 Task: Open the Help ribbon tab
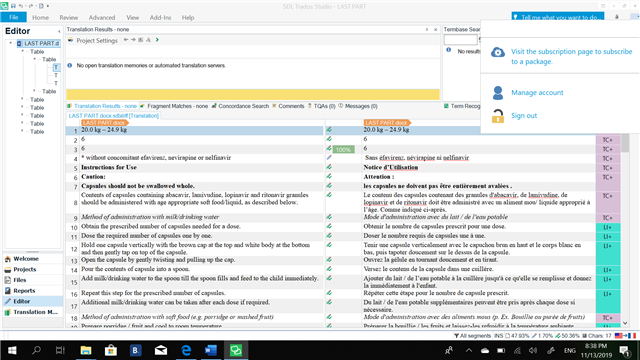click(x=188, y=18)
